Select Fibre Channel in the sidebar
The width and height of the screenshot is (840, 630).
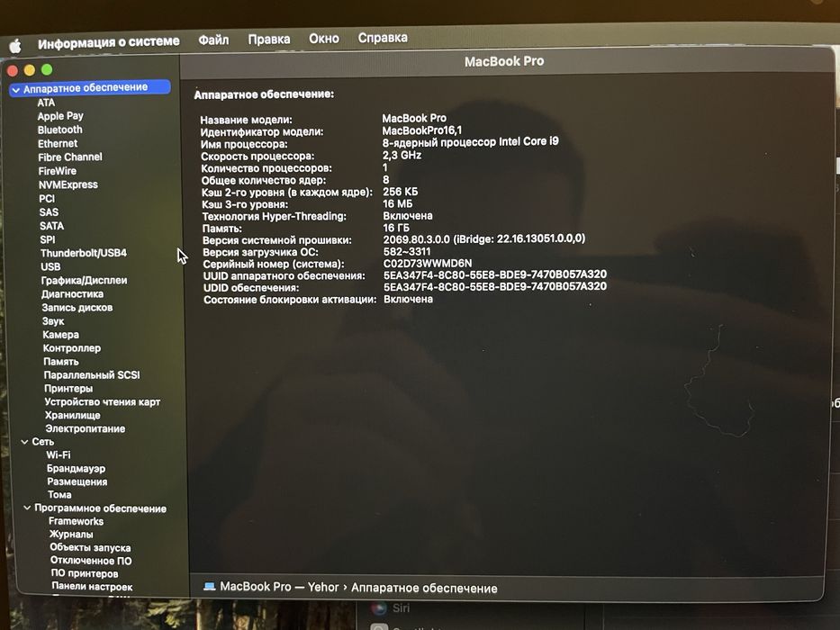[x=70, y=157]
